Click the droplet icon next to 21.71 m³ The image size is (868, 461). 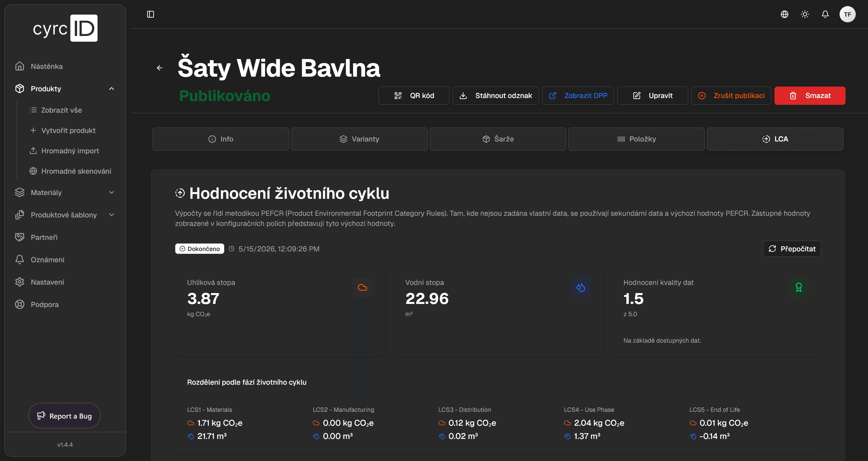[191, 436]
